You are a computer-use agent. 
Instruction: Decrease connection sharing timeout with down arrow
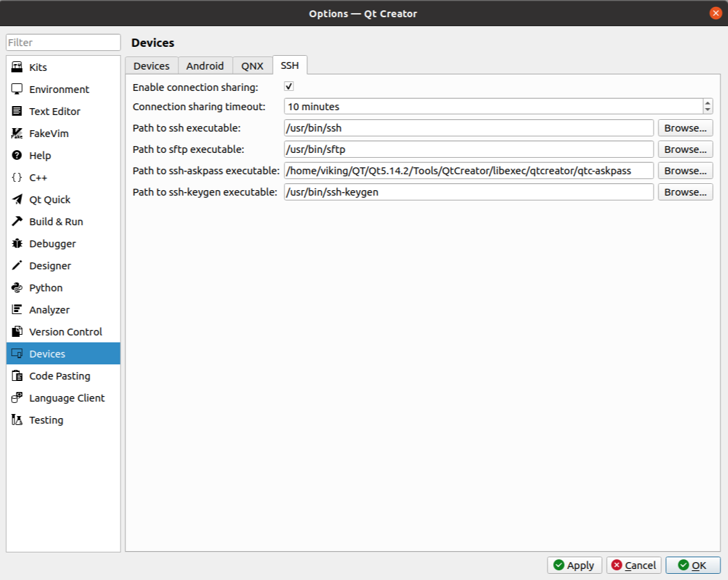pyautogui.click(x=707, y=110)
